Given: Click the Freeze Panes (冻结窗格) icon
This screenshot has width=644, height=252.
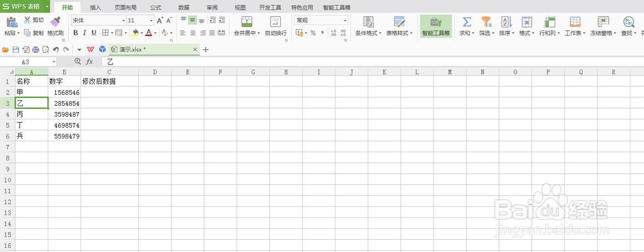Looking at the screenshot, I should click(603, 22).
